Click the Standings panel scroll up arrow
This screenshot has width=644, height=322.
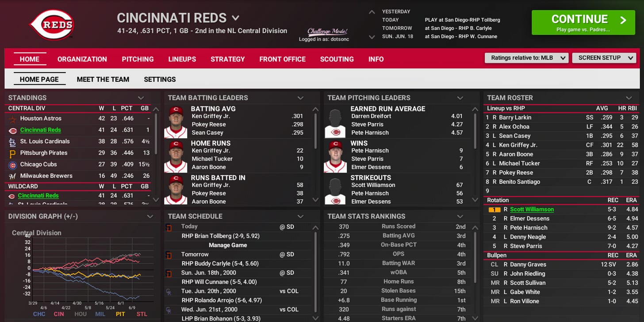point(156,109)
